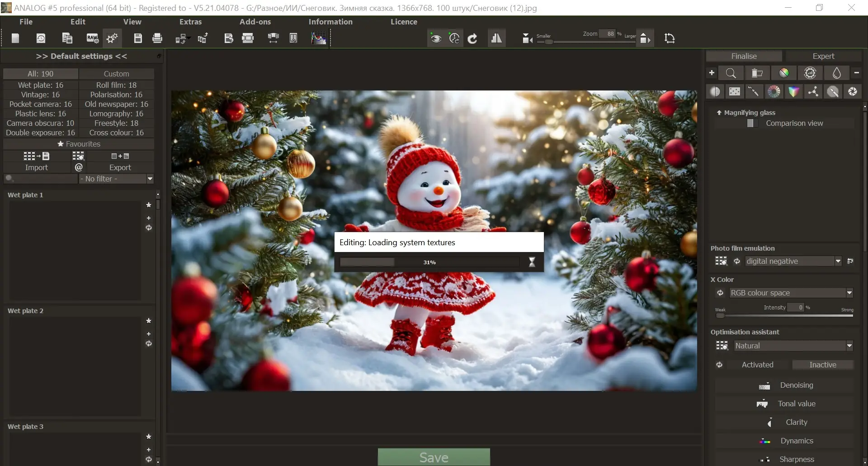Viewport: 868px width, 466px height.
Task: Open the Natural optimisation dropdown
Action: [x=850, y=345]
